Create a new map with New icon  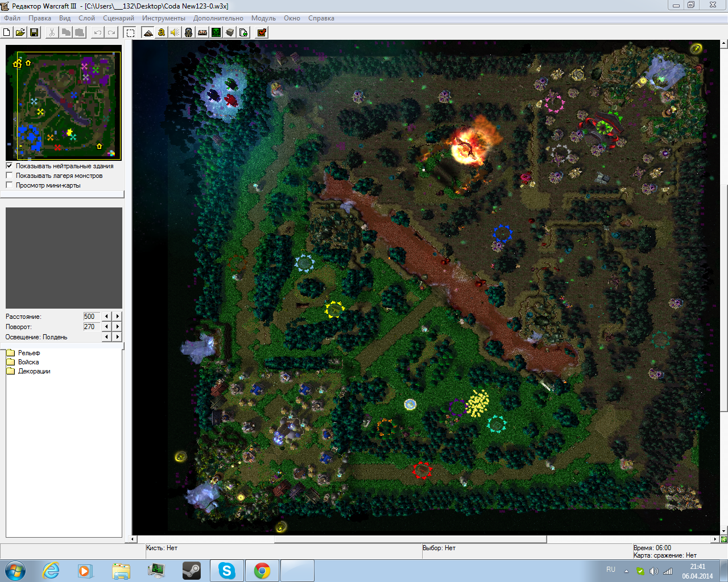point(7,32)
